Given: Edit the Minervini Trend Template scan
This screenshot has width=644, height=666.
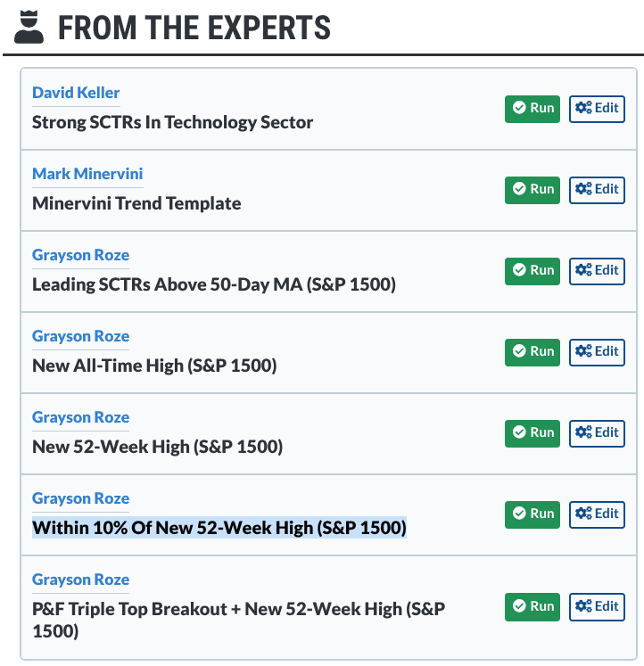Looking at the screenshot, I should (597, 190).
